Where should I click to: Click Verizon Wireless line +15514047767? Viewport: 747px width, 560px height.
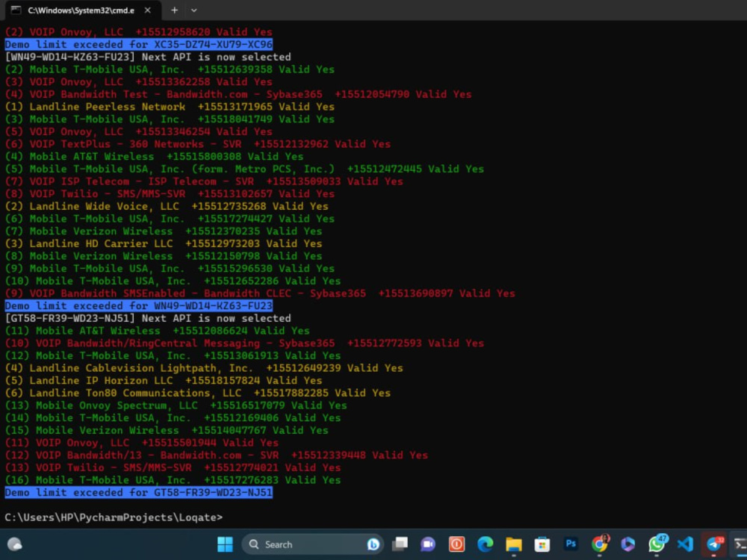pos(167,430)
